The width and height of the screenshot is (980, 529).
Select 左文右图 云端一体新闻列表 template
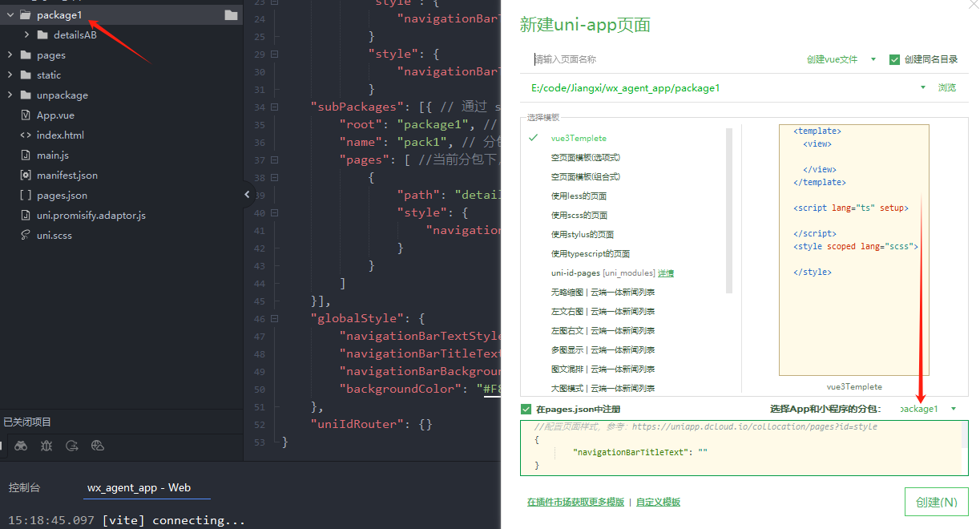point(603,312)
